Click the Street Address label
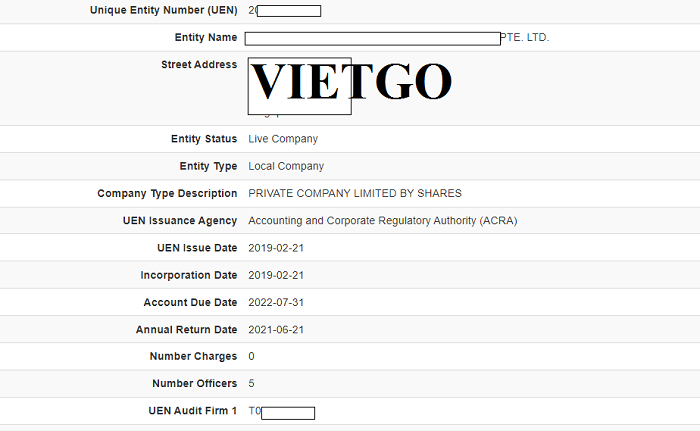 click(199, 65)
